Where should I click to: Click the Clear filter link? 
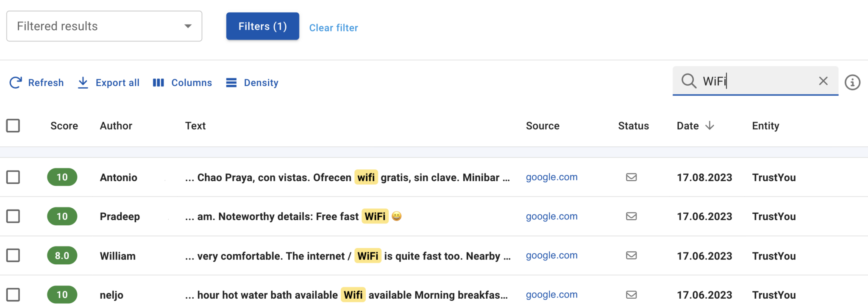(x=334, y=28)
